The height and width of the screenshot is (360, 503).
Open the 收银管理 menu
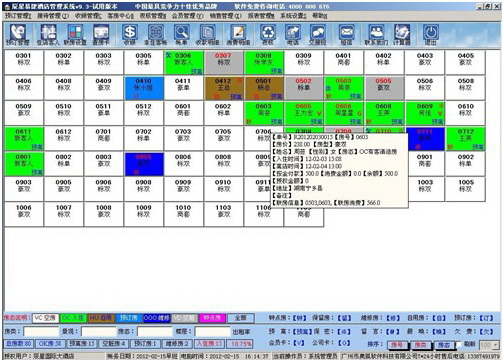click(x=88, y=16)
